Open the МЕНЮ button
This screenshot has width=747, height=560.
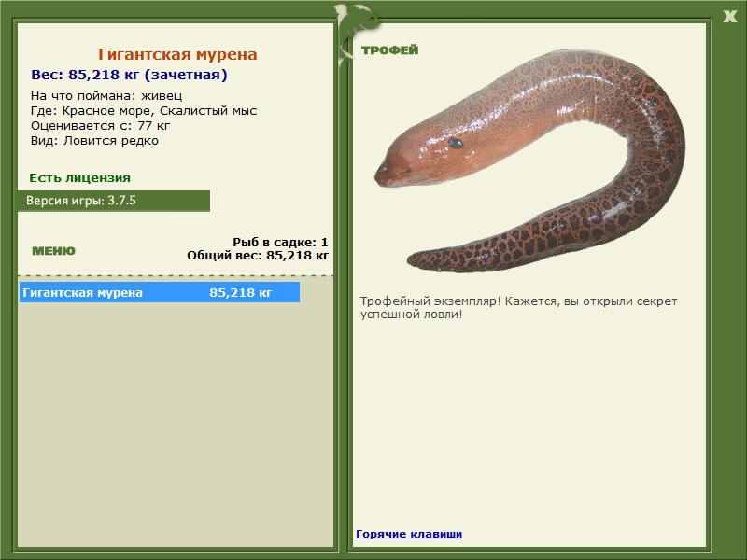click(53, 251)
